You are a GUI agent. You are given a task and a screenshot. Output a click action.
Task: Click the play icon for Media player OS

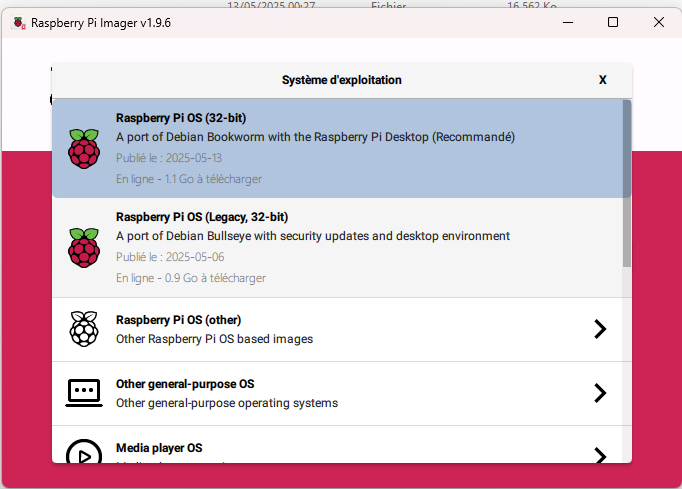(84, 453)
